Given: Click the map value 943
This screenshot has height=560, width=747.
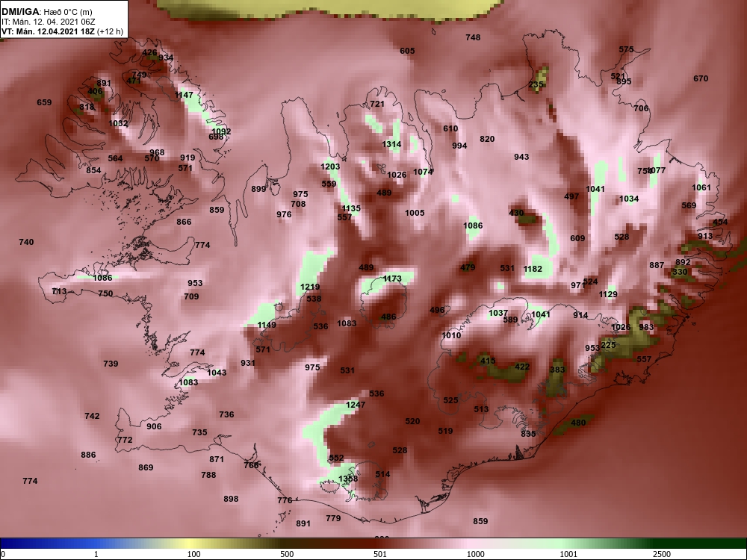Looking at the screenshot, I should pyautogui.click(x=521, y=157).
